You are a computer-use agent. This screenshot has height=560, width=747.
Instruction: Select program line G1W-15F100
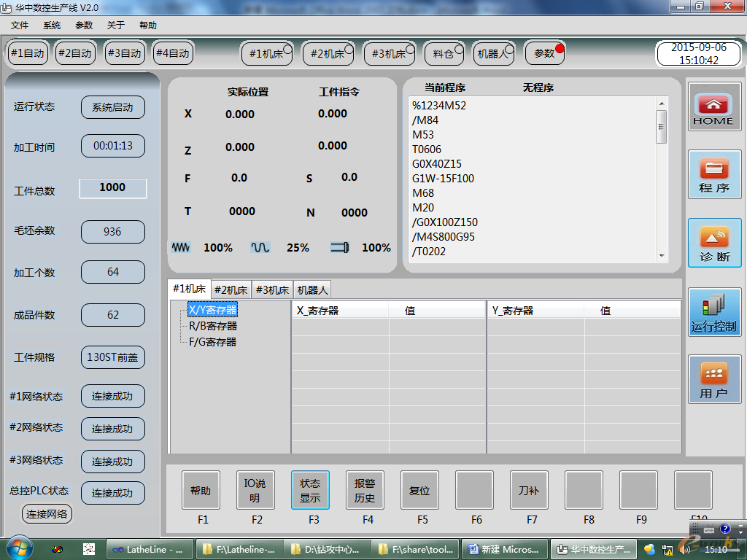443,179
